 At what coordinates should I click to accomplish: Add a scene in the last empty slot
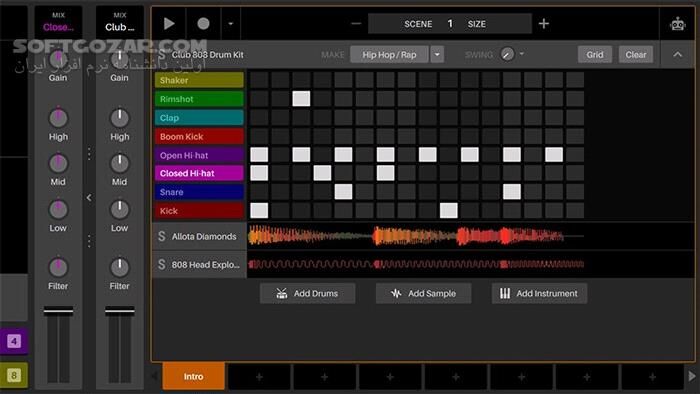(652, 377)
